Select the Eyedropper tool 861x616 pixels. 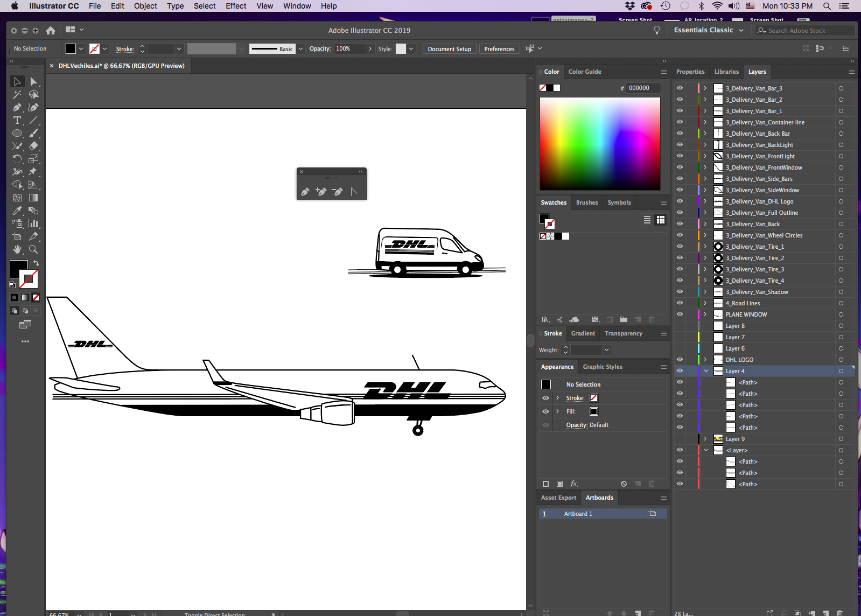(x=17, y=211)
